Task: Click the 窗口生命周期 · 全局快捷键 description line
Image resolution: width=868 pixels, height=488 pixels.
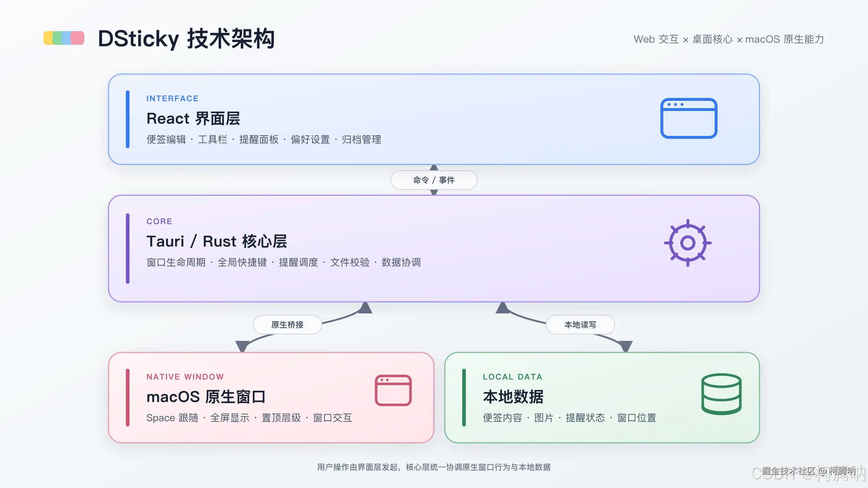Action: tap(284, 262)
